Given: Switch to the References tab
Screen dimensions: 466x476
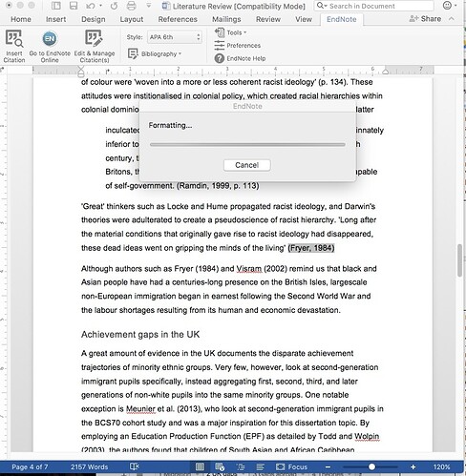Looking at the screenshot, I should point(178,19).
